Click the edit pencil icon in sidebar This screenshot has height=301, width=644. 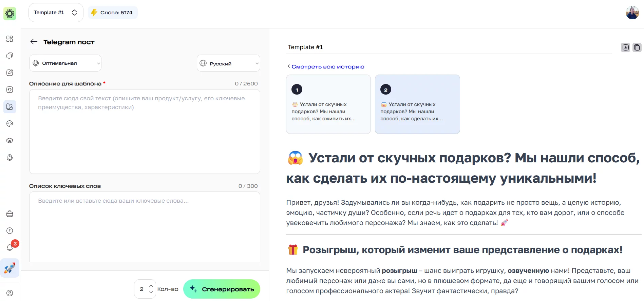10,73
